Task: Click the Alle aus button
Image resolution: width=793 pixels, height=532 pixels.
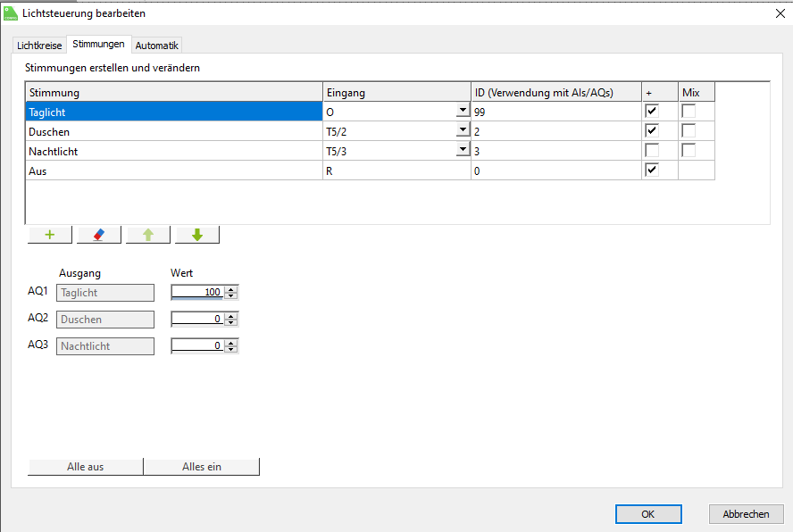Action: (x=86, y=467)
